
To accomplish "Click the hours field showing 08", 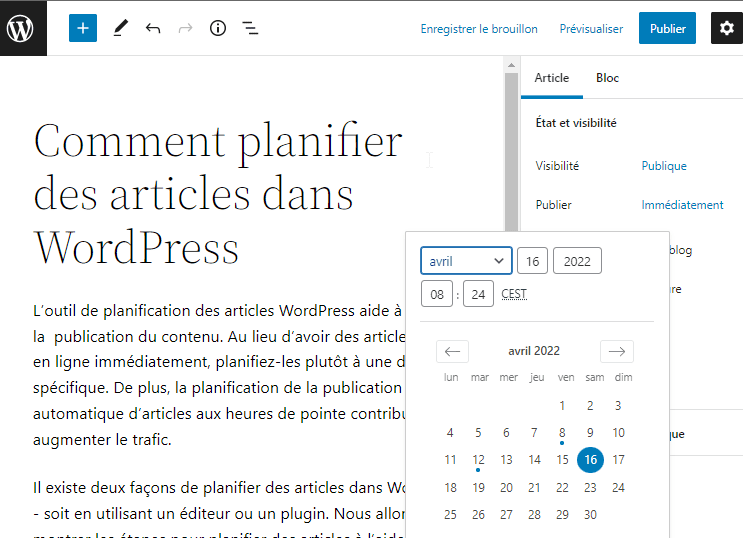I will (x=437, y=294).
